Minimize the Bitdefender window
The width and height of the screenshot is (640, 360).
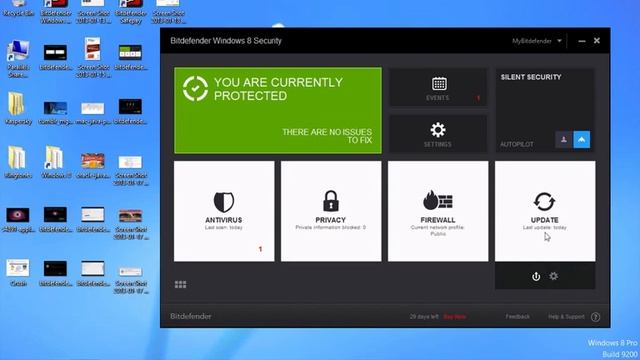click(x=582, y=41)
